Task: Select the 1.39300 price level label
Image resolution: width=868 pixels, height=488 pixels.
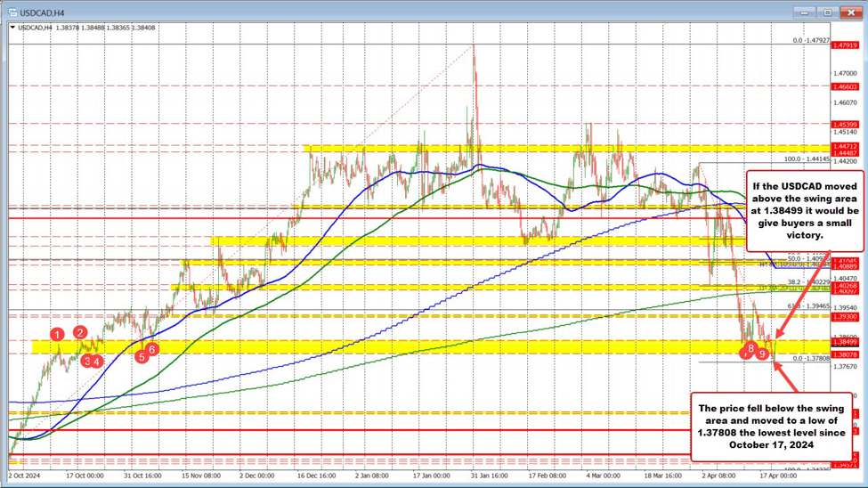Action: click(845, 316)
